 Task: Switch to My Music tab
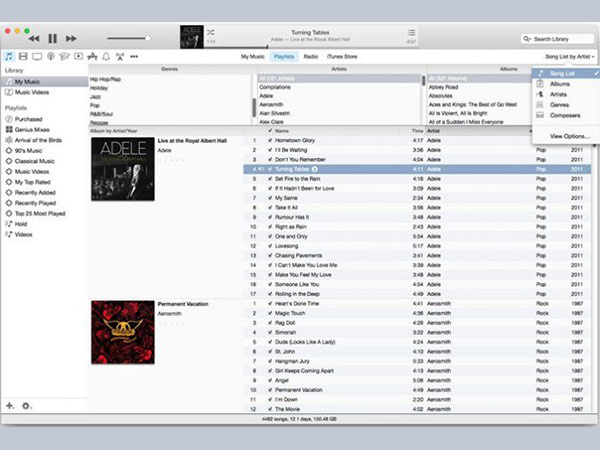pyautogui.click(x=253, y=57)
